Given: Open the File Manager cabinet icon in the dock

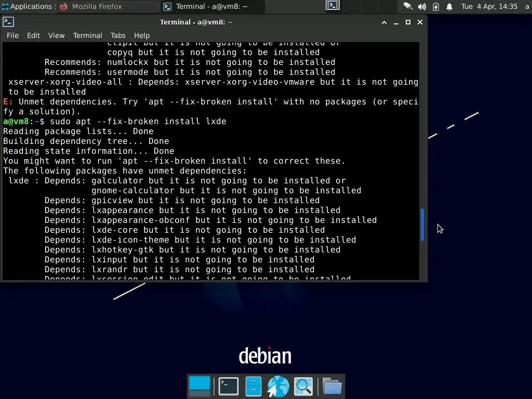Looking at the screenshot, I should [254, 386].
